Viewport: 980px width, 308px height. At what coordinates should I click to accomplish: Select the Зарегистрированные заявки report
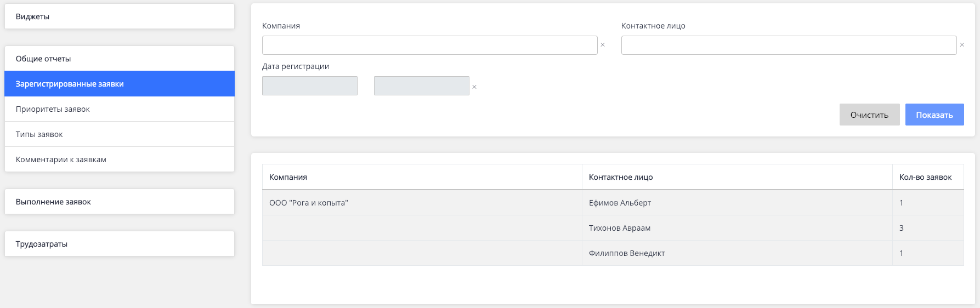[x=119, y=84]
